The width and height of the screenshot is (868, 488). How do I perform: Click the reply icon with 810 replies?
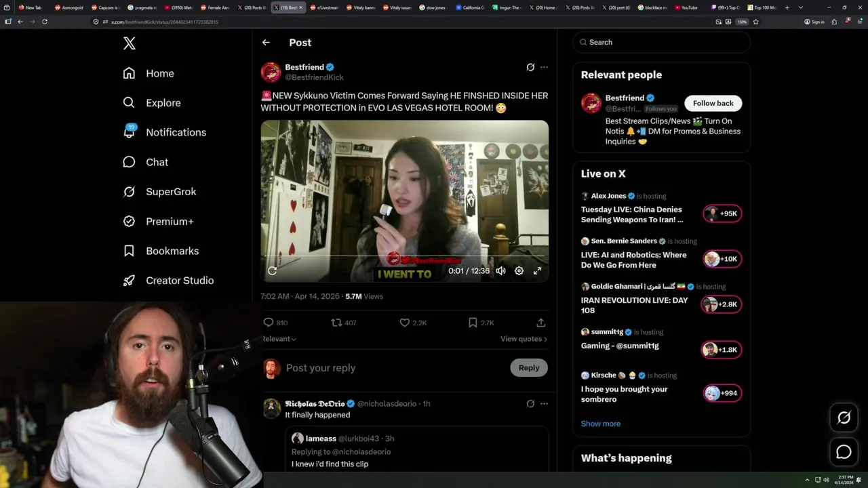pyautogui.click(x=269, y=323)
